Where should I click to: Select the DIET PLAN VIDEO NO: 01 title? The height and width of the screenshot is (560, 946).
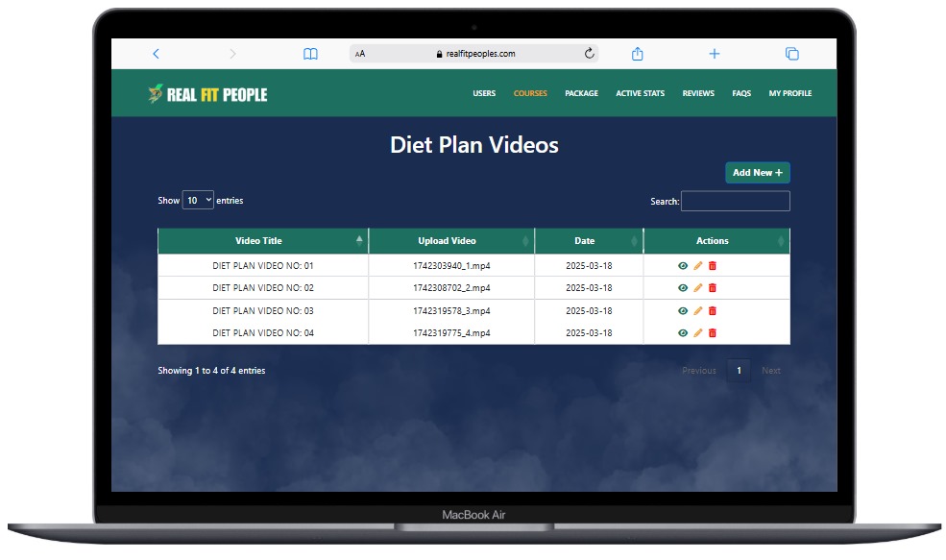click(x=263, y=265)
